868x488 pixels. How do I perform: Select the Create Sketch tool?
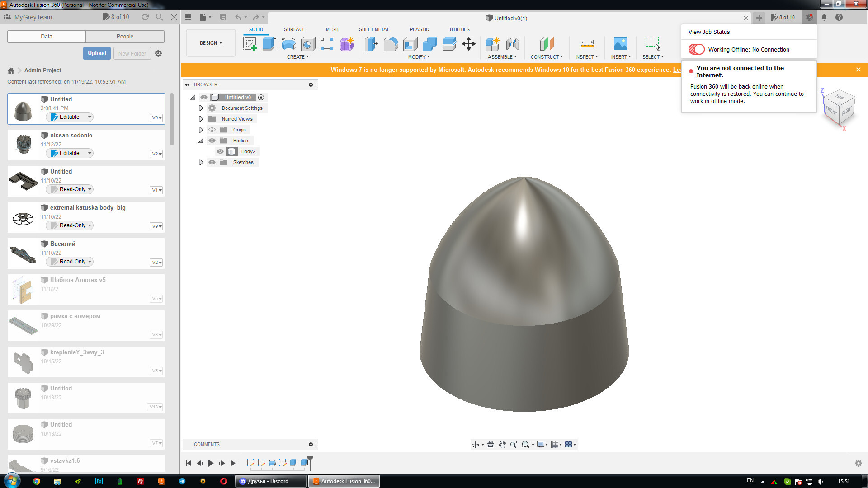[250, 44]
